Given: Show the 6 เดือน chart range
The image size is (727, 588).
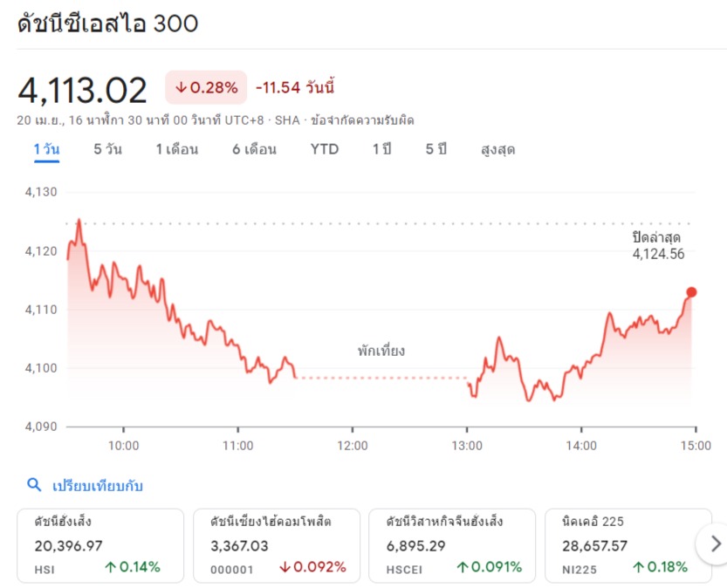Looking at the screenshot, I should pyautogui.click(x=254, y=149).
